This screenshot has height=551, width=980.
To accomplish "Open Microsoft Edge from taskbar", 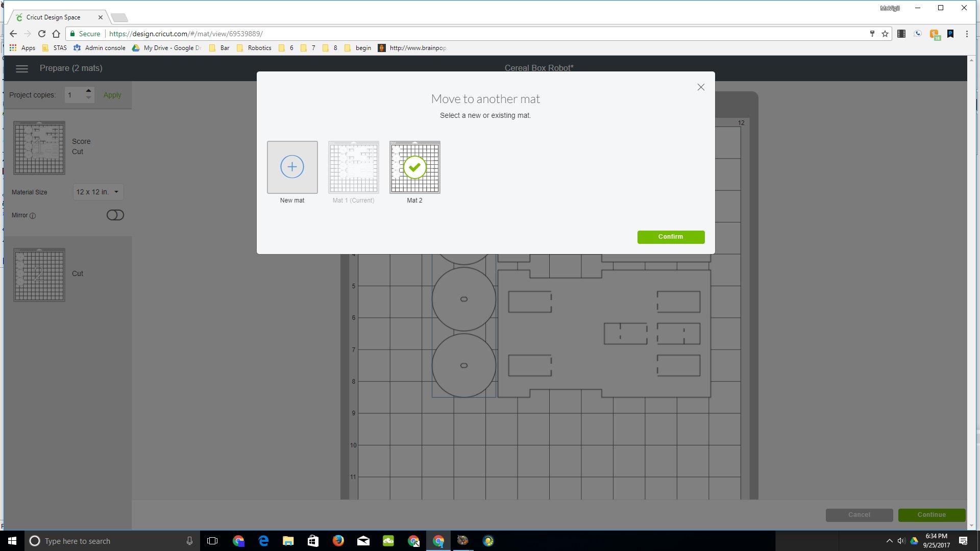I will 263,541.
